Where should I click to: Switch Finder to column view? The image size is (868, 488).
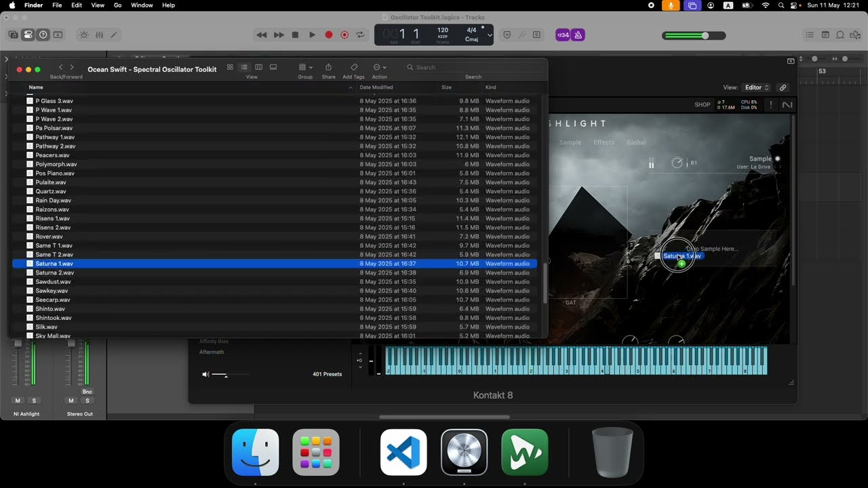pos(258,67)
